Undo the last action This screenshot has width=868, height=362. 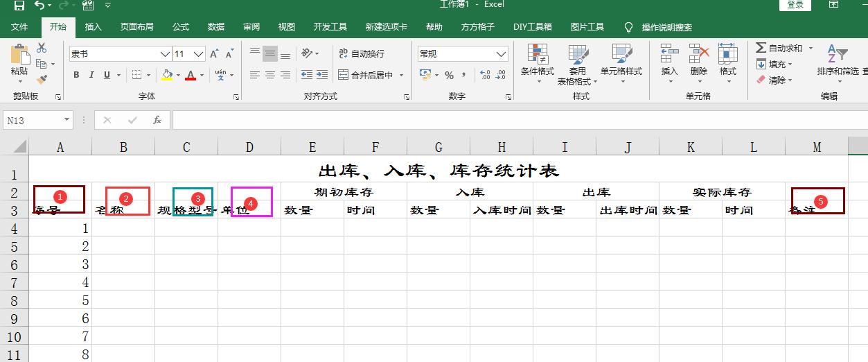[40, 6]
